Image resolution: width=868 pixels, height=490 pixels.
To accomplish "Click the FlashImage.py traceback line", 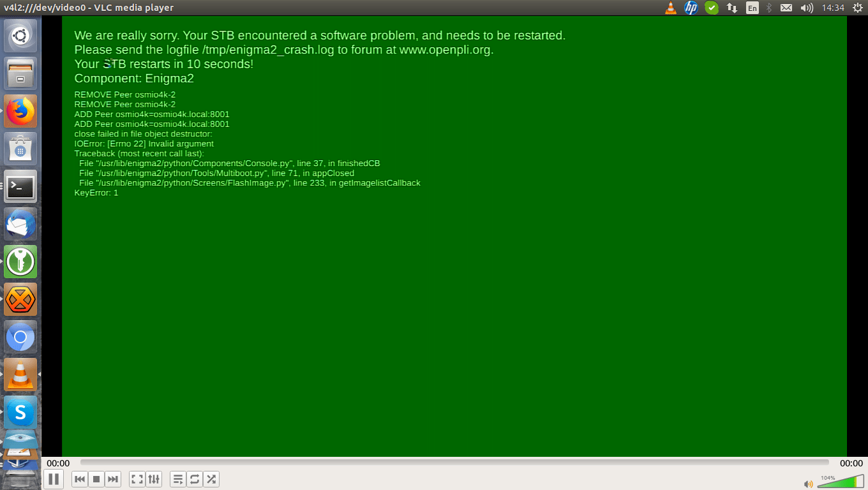I will tap(250, 183).
